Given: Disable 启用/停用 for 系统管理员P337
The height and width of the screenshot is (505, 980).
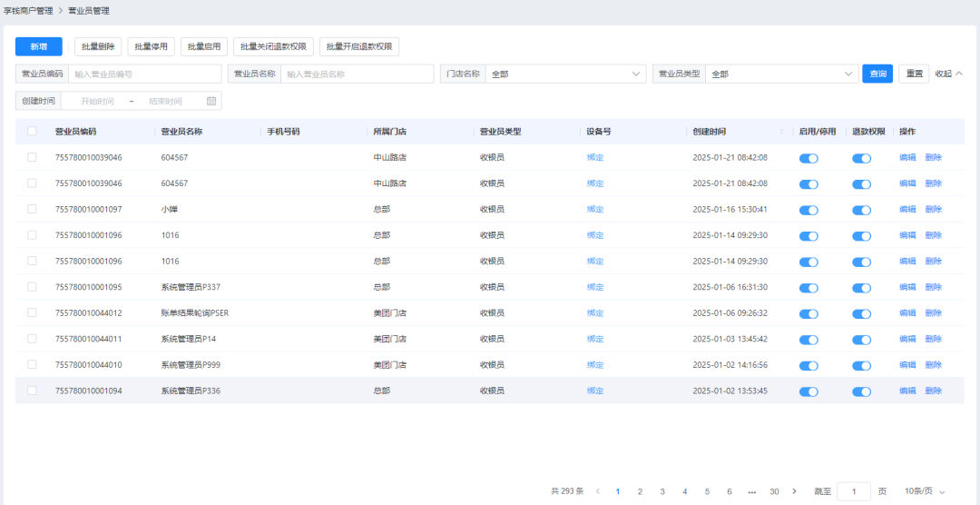Looking at the screenshot, I should [x=808, y=288].
